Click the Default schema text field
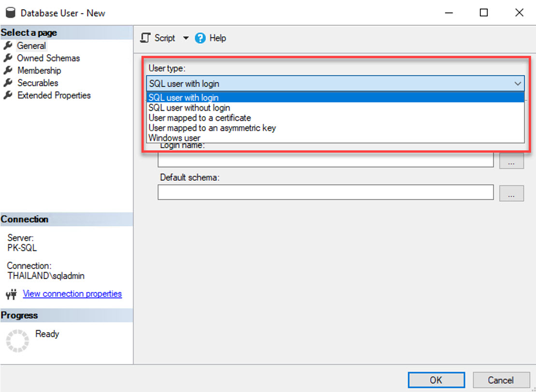This screenshot has width=536, height=392. 325,192
